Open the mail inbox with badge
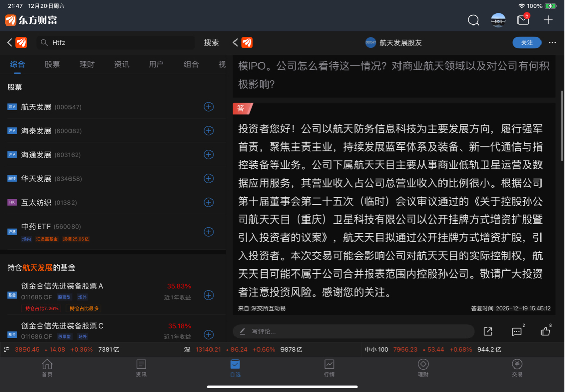565x392 pixels. click(x=523, y=20)
